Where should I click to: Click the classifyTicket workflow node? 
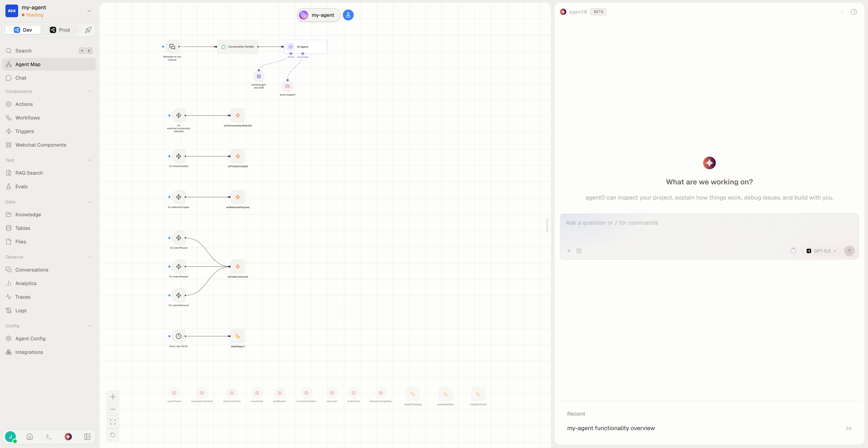[x=478, y=394]
